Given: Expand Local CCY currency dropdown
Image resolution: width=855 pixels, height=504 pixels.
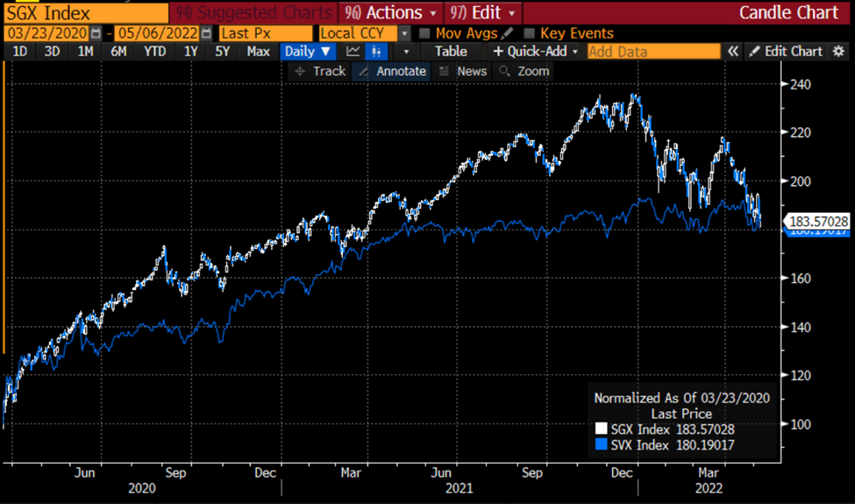Looking at the screenshot, I should pos(404,33).
